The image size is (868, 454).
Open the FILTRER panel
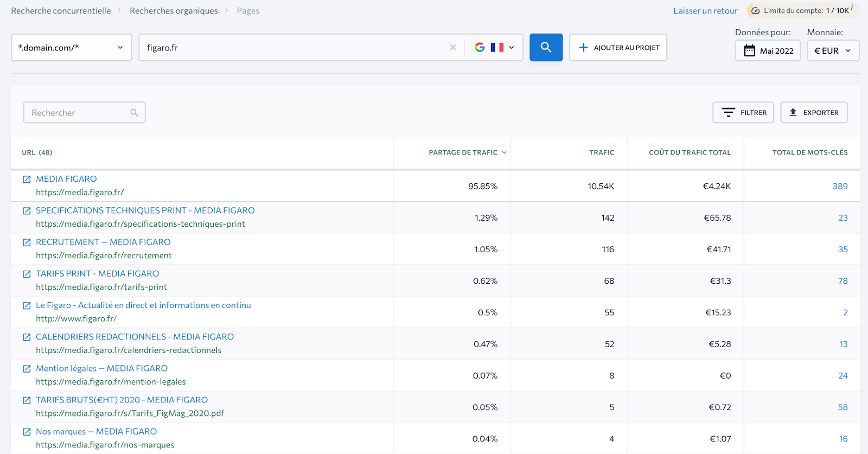(743, 112)
